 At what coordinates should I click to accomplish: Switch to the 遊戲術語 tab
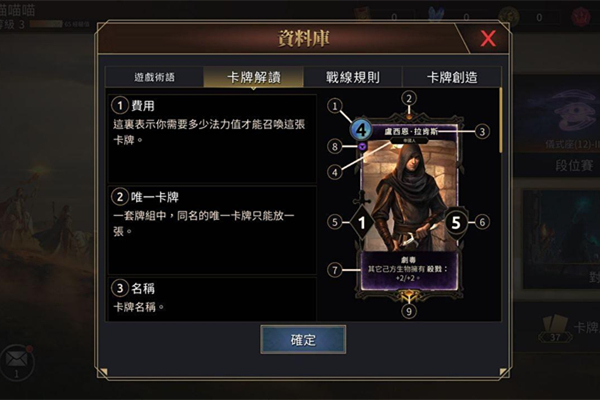(154, 77)
